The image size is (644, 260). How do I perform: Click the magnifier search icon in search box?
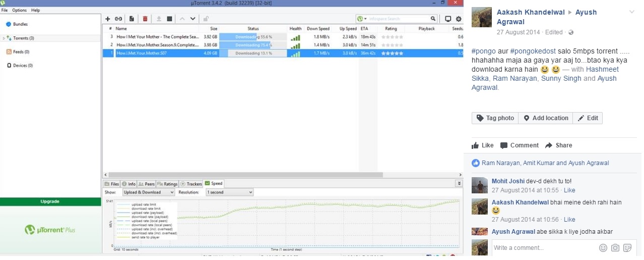(x=433, y=19)
